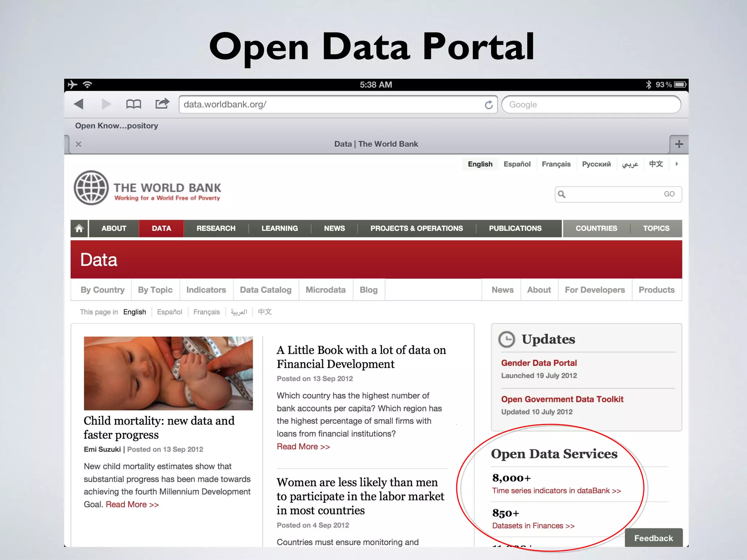Switch this page to Français
This screenshot has height=560, width=747.
tap(206, 312)
